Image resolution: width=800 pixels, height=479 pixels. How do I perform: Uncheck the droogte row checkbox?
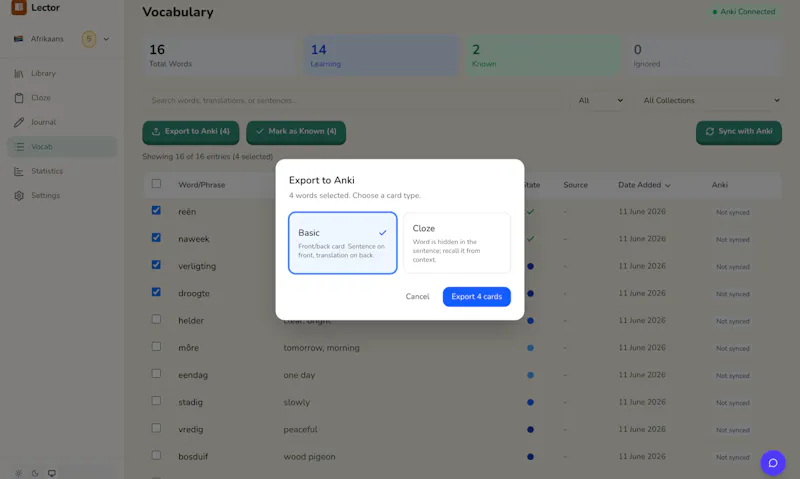(156, 292)
